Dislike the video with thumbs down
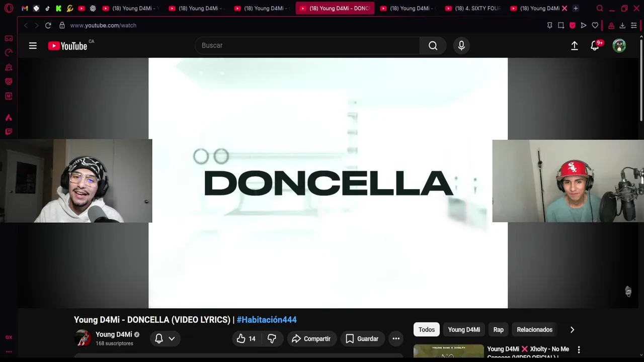Viewport: 644px width, 362px height. click(x=272, y=339)
